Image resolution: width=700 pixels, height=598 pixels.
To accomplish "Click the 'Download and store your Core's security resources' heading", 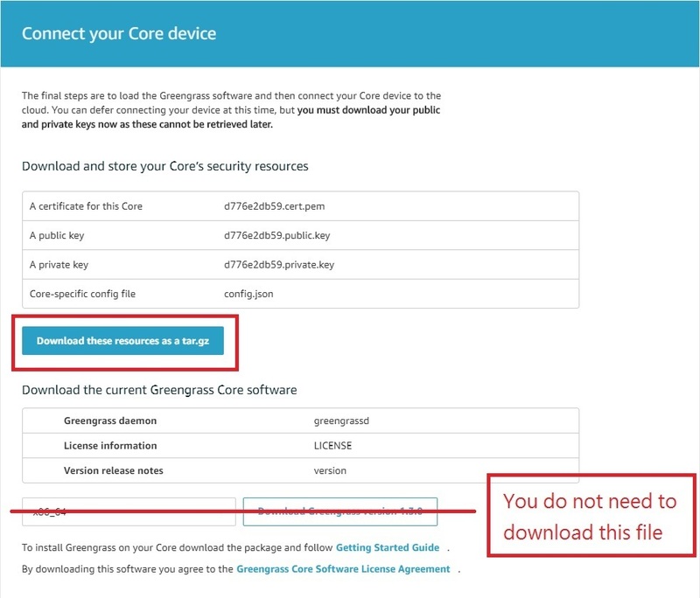I will 165,166.
